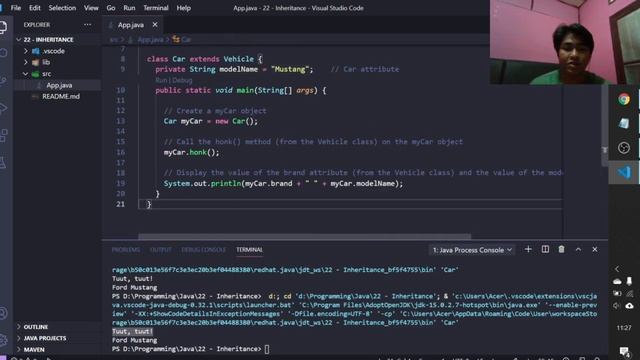Switch to the OUTPUT panel tab
The height and width of the screenshot is (360, 640).
[x=160, y=249]
